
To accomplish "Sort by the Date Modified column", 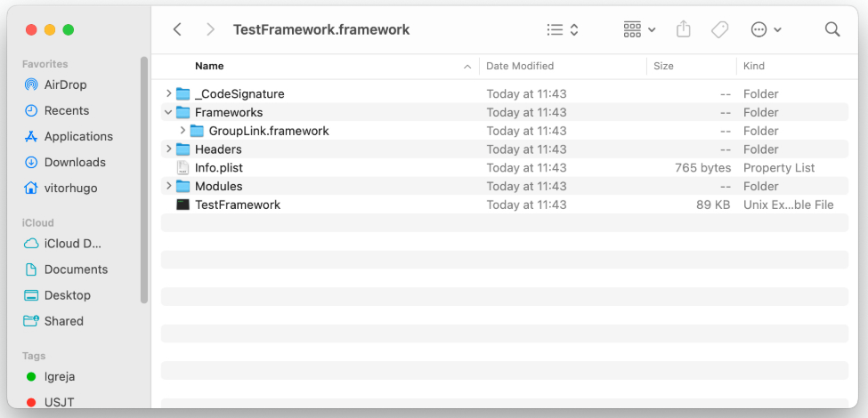I will [520, 66].
